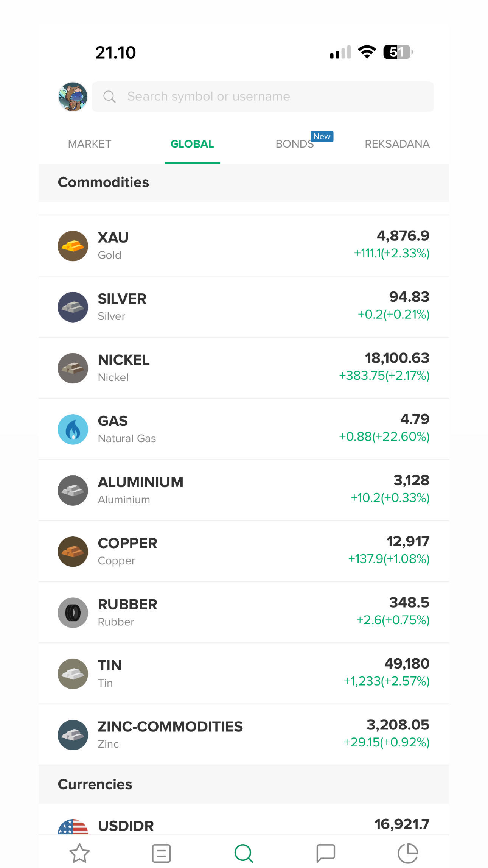This screenshot has width=488, height=868.
Task: Open the portfolio pie chart icon
Action: 407,853
